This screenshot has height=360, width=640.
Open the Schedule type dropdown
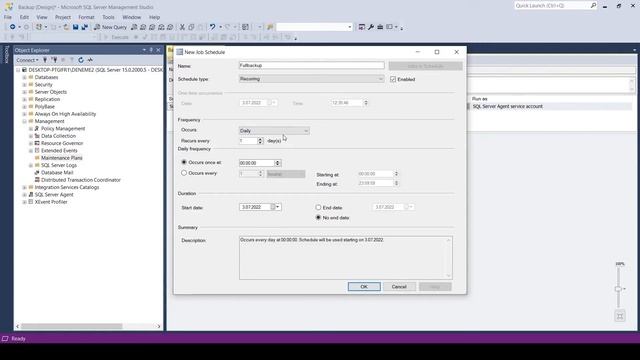tap(311, 79)
